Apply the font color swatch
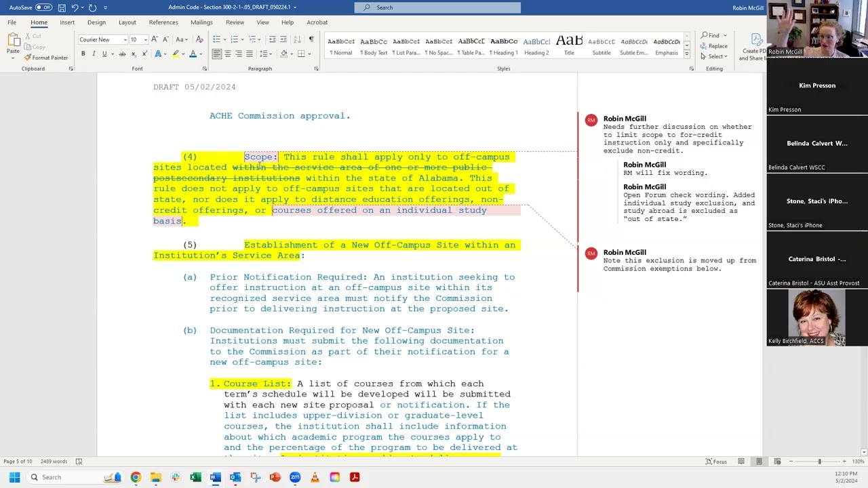Image resolution: width=868 pixels, height=488 pixels. [193, 54]
